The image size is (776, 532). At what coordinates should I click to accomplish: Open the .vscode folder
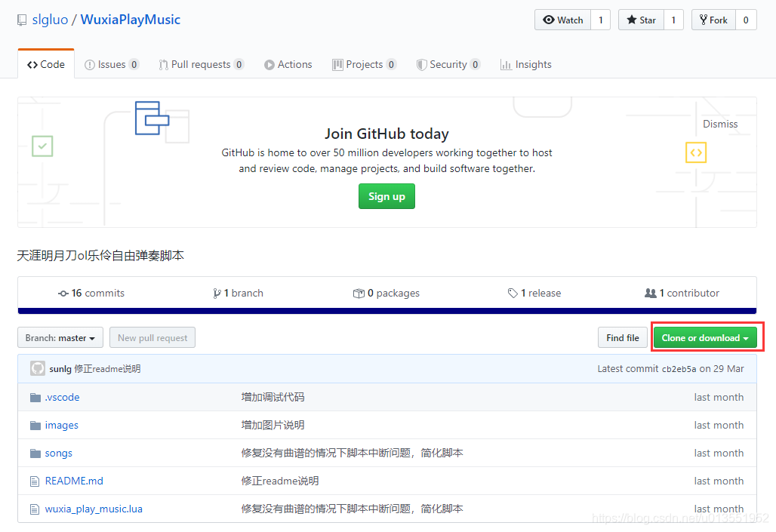point(63,397)
